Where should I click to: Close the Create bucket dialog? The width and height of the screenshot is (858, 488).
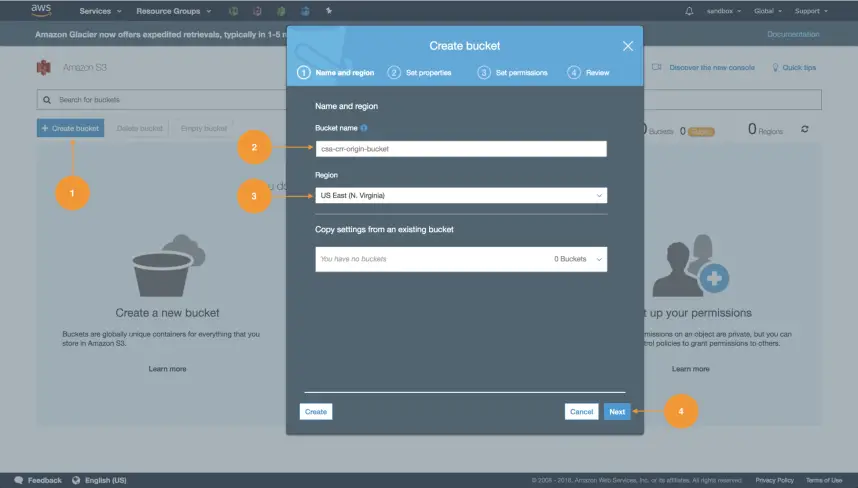click(x=628, y=46)
